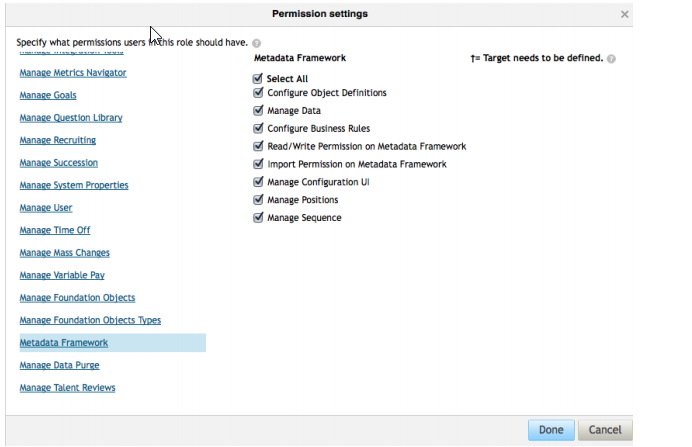The image size is (692, 447).
Task: Select Manage Recruiting permission category
Action: 58,140
